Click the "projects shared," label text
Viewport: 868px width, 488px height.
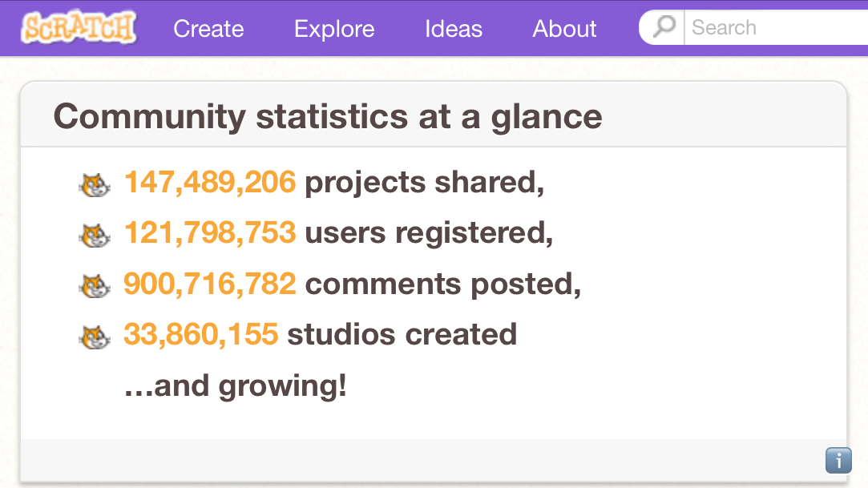point(424,183)
